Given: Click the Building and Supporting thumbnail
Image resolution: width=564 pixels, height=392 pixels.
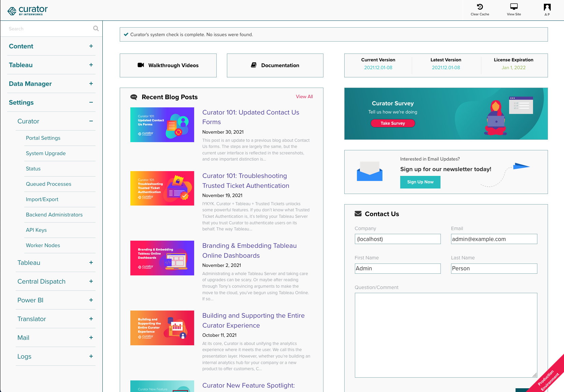Looking at the screenshot, I should click(162, 328).
